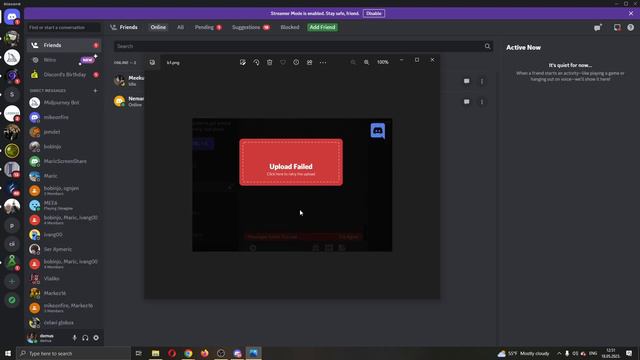Click print icon in Photos toolbar
Screen dimensions: 640x360
coord(309,62)
